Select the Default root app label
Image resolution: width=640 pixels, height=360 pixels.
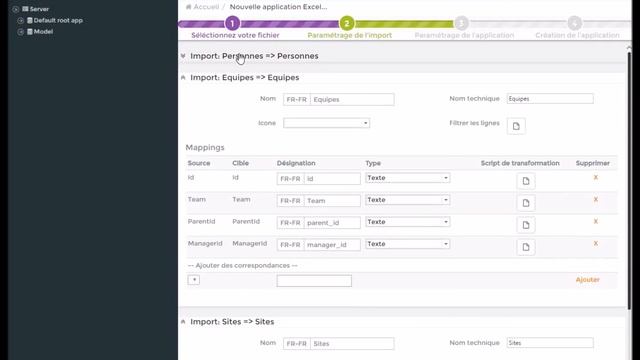(x=58, y=20)
